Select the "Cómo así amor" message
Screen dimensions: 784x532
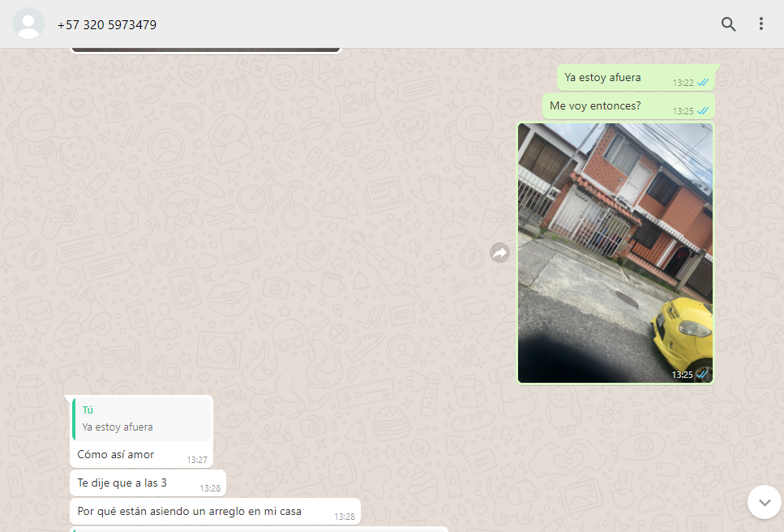coord(116,455)
